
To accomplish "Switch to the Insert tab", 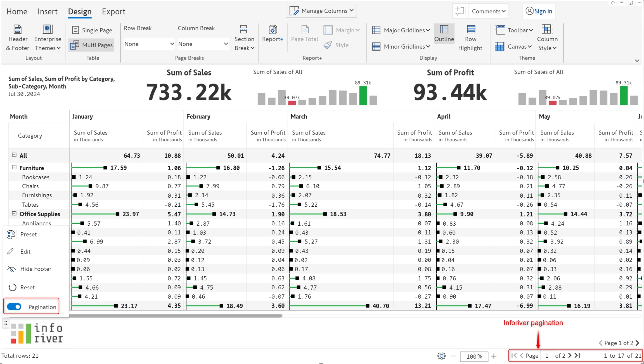I will coord(48,11).
